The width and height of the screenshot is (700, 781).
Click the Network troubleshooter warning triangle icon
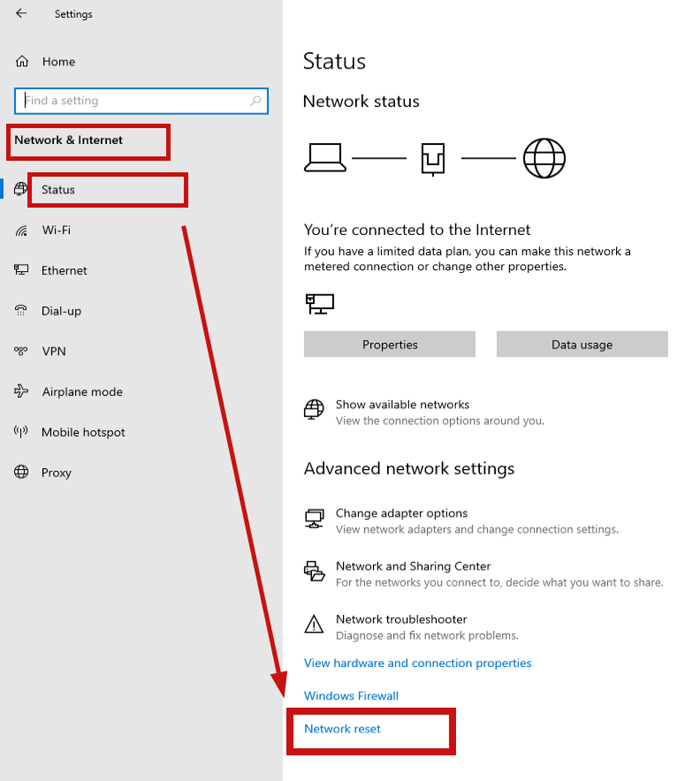click(314, 624)
